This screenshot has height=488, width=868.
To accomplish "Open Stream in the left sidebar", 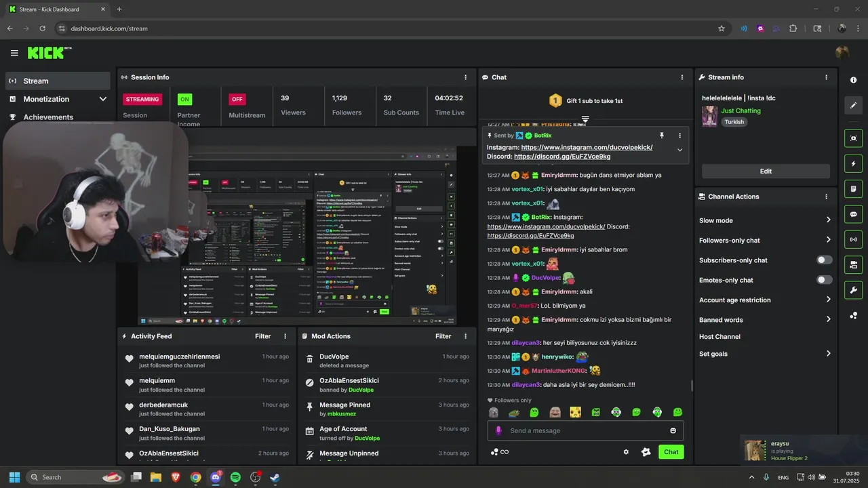I will 58,81.
